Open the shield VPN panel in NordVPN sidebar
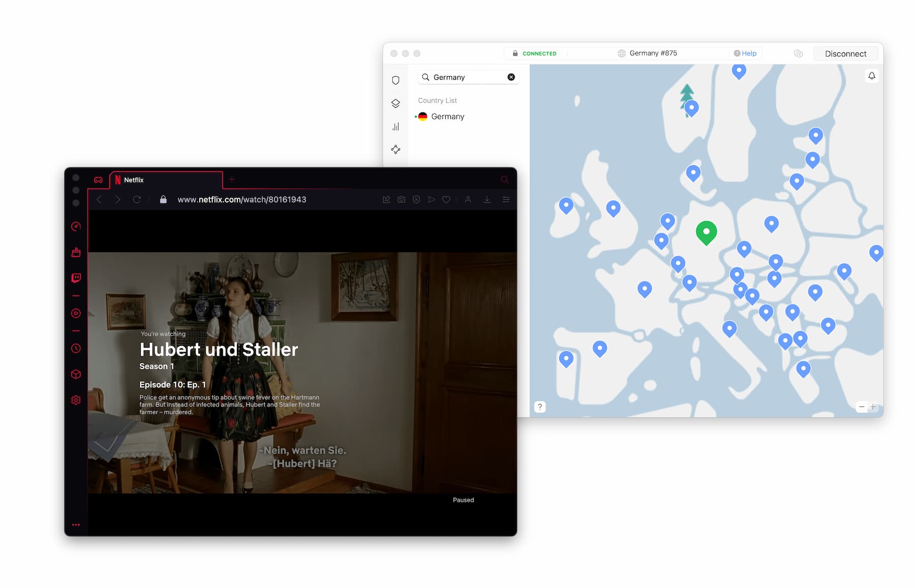 click(x=395, y=80)
